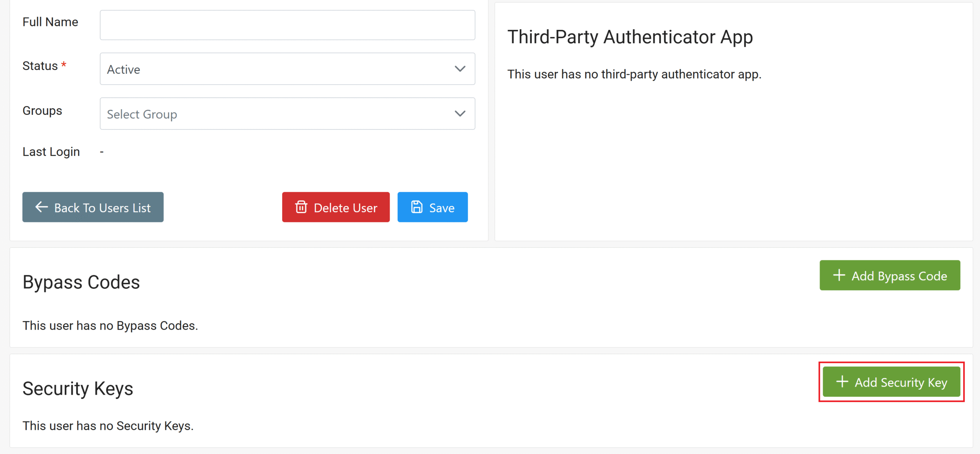Click the floppy disk icon on Save
Screen dimensions: 980x454
[416, 207]
